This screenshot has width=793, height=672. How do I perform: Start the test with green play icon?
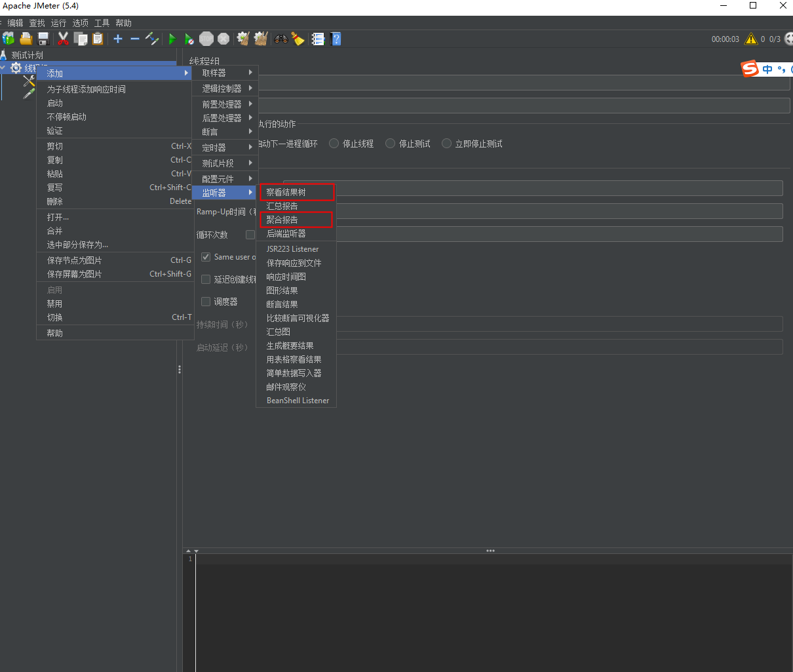click(x=172, y=39)
